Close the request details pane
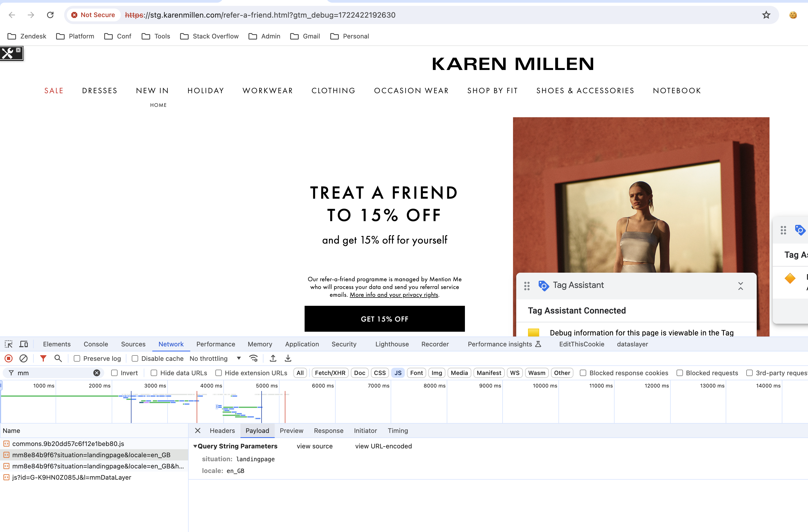Viewport: 808px width, 532px height. 197,431
